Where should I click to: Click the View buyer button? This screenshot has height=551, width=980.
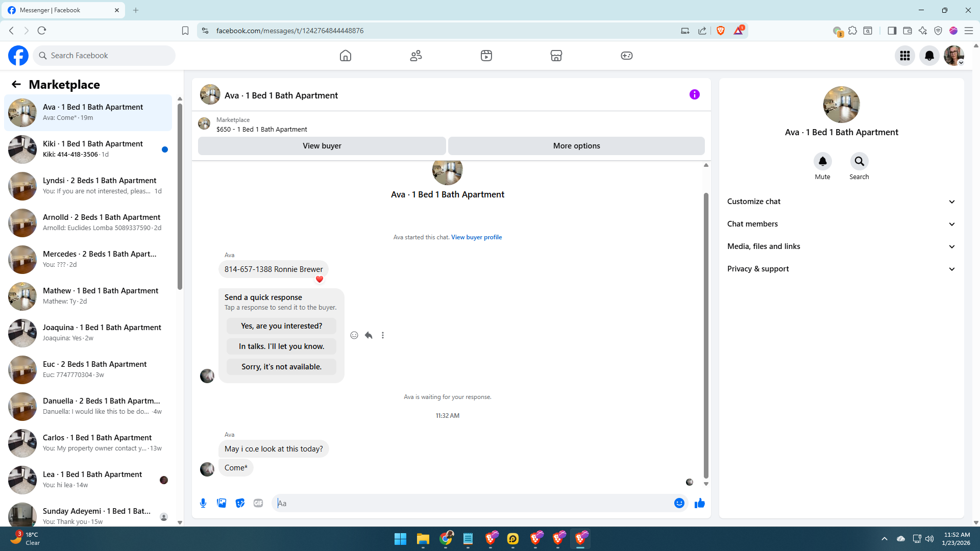(322, 146)
